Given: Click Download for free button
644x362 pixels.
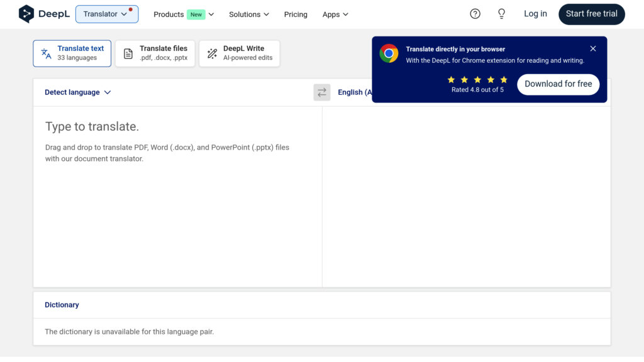Looking at the screenshot, I should 558,84.
